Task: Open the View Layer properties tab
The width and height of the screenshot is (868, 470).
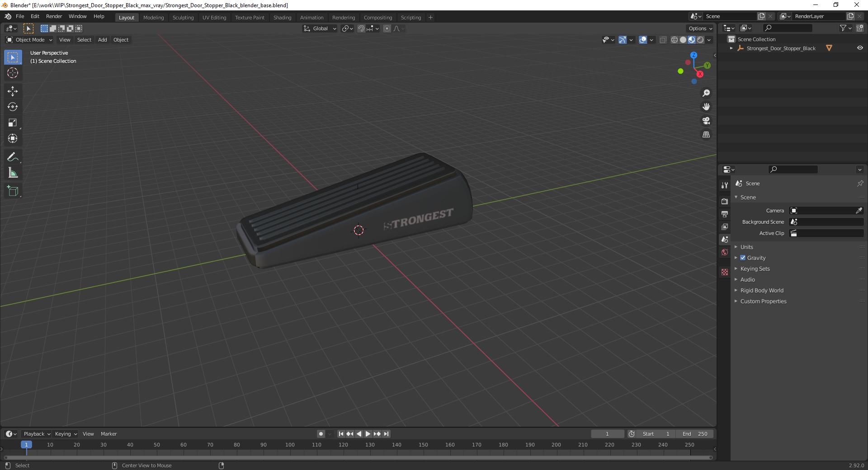Action: [x=725, y=226]
